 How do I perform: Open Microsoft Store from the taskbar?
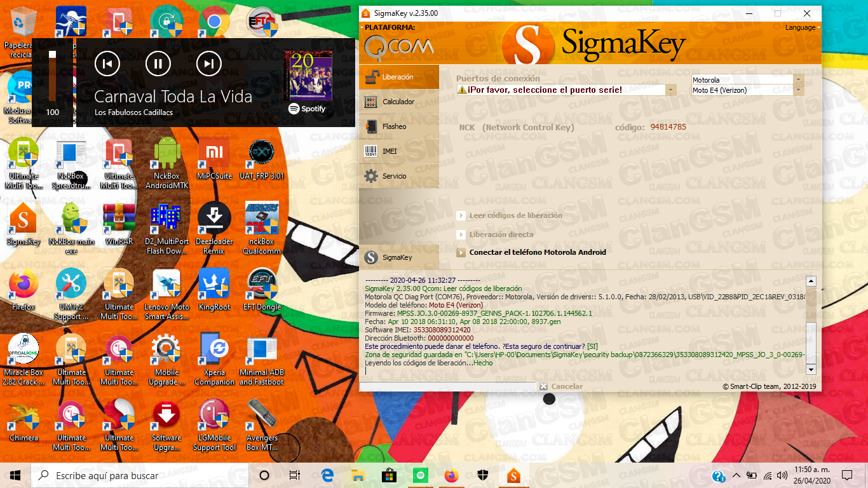[389, 475]
